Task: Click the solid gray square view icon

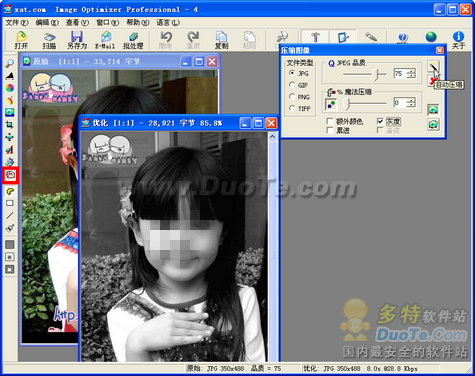Action: tap(10, 244)
